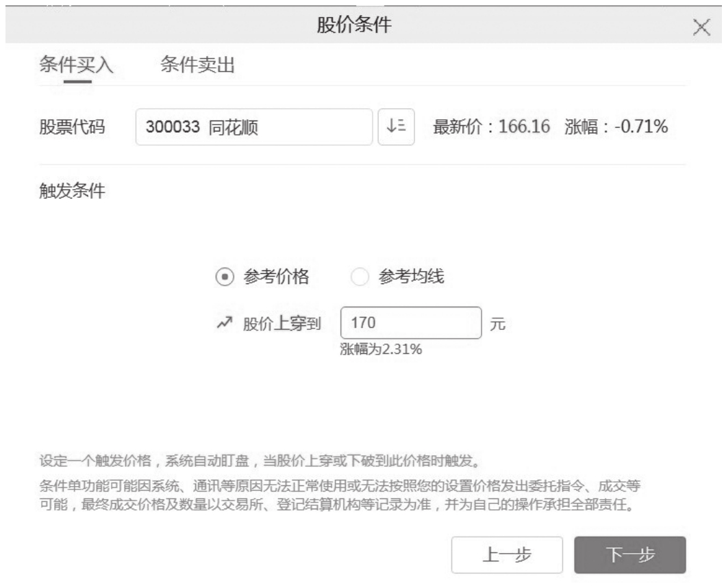
Task: Click the trigger price field showing 170
Action: click(x=411, y=323)
